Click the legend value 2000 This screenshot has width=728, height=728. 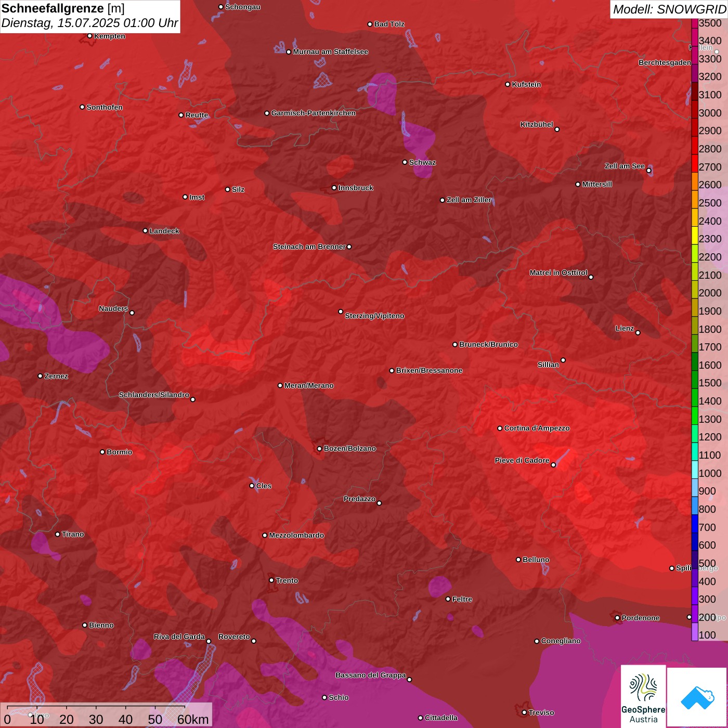click(710, 293)
